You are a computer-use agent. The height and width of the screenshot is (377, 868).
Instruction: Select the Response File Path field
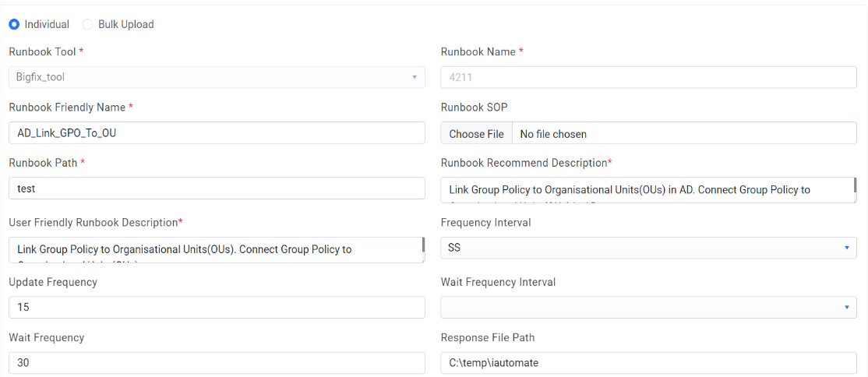(647, 362)
